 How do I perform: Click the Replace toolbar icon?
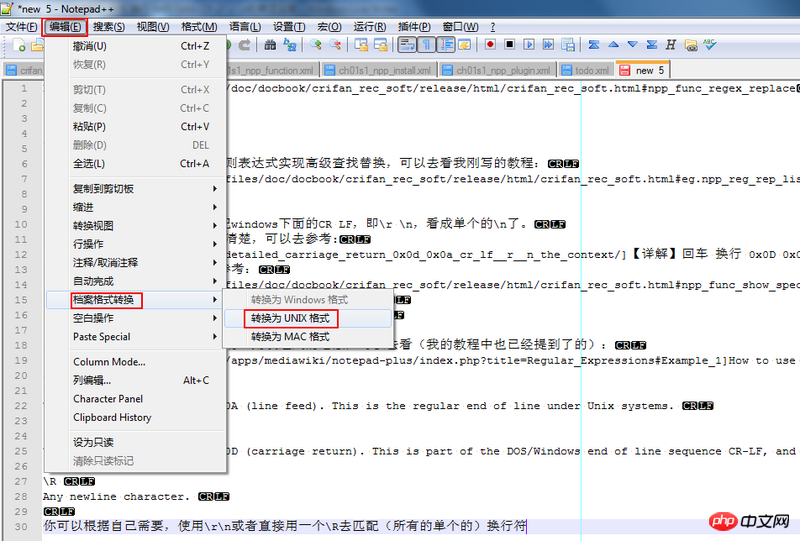coord(290,45)
